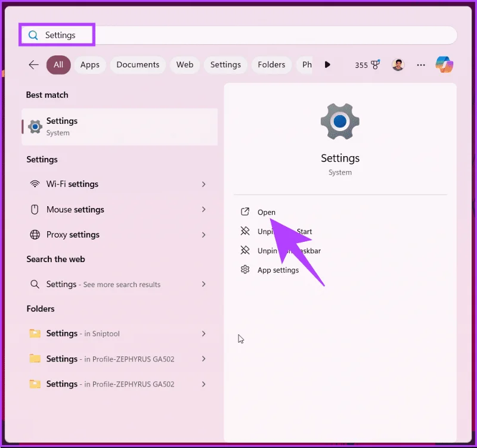This screenshot has height=448, width=477.
Task: Expand the Proxy settings chevron
Action: pos(203,235)
